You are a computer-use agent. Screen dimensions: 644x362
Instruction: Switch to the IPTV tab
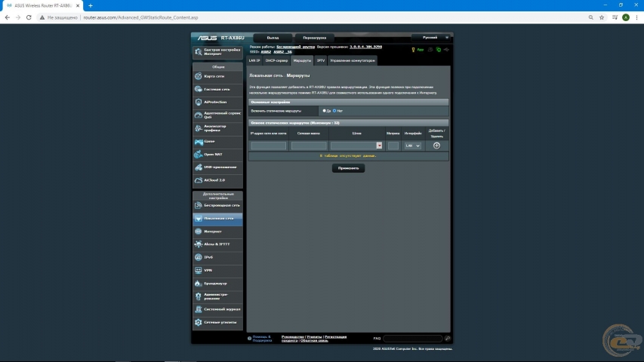click(320, 60)
